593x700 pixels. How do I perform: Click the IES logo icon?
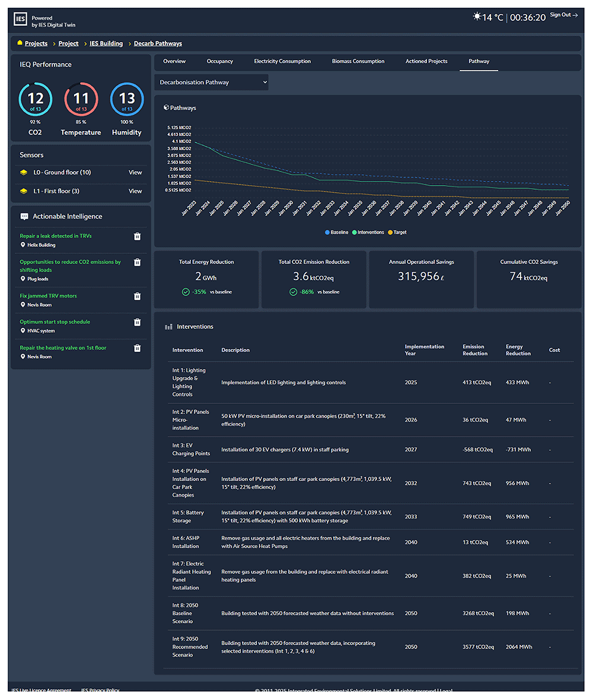(21, 19)
